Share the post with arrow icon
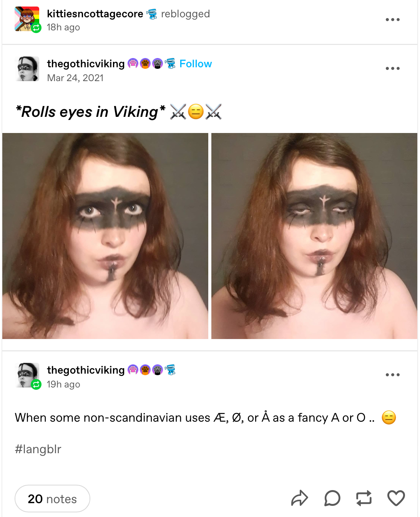420x517 pixels. [300, 498]
